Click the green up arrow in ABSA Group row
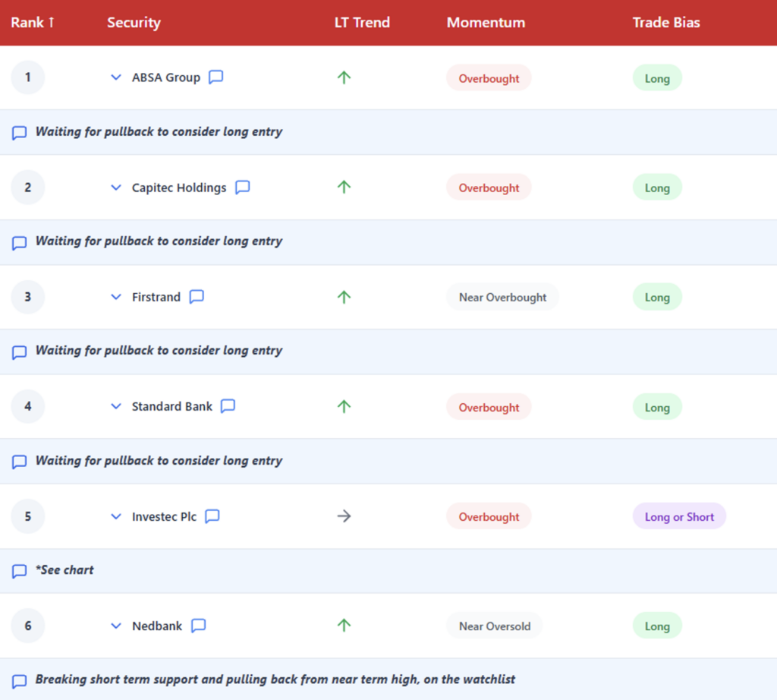This screenshot has height=700, width=777. (x=344, y=77)
